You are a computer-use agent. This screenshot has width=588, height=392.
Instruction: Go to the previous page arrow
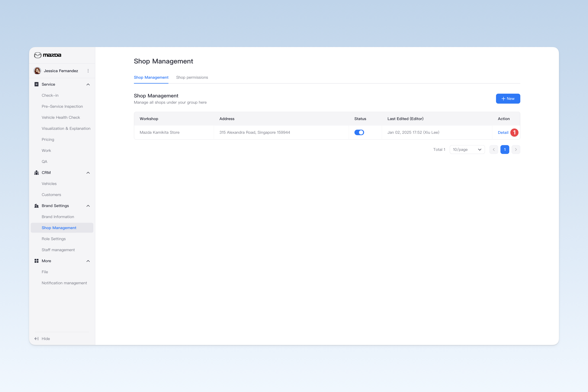tap(494, 150)
